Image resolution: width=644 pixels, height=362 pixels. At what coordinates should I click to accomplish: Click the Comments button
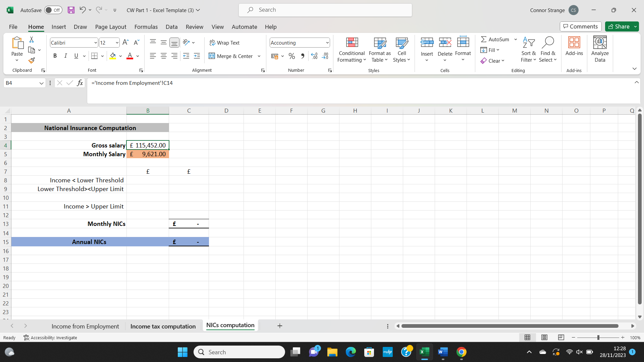coord(580,26)
